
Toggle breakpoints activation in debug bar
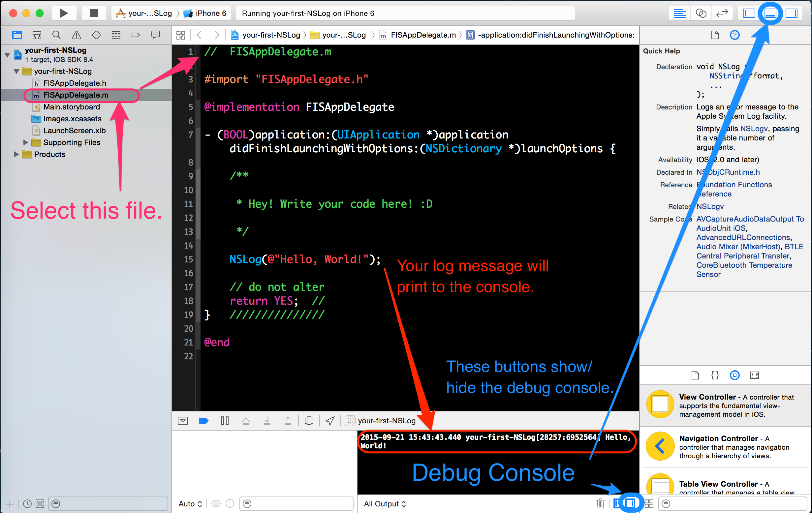[x=203, y=420]
